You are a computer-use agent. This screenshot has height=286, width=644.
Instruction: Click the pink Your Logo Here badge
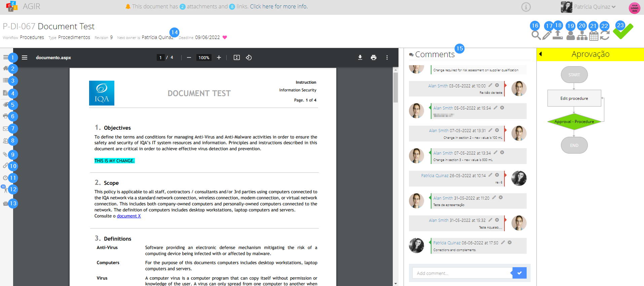(635, 8)
